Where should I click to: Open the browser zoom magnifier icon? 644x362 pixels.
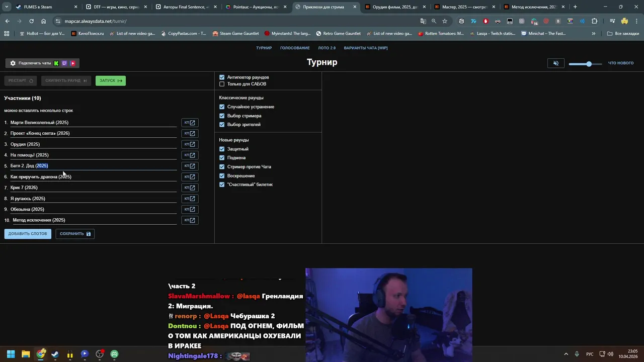tap(434, 21)
